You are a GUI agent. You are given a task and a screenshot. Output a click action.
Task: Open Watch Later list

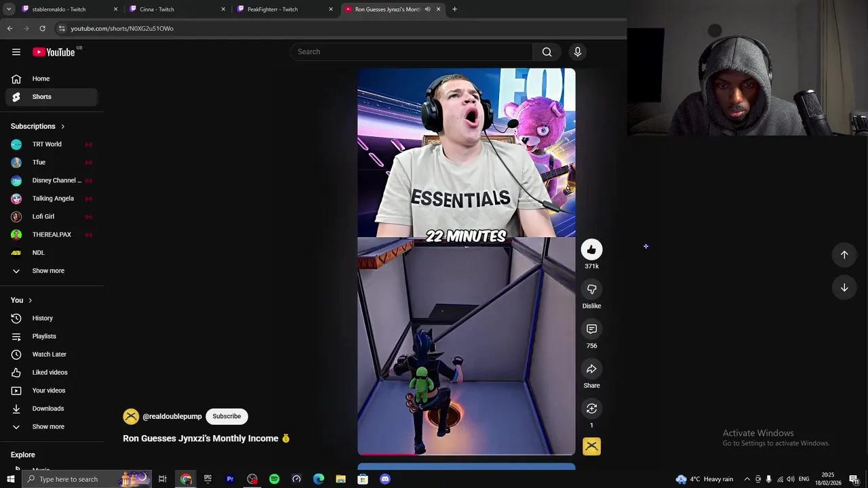[52, 354]
